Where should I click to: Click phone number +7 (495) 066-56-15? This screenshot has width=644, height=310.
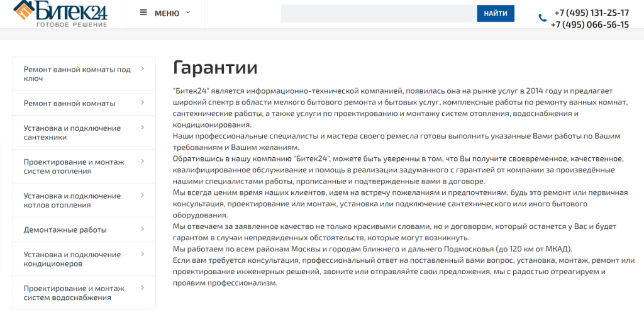click(x=589, y=25)
